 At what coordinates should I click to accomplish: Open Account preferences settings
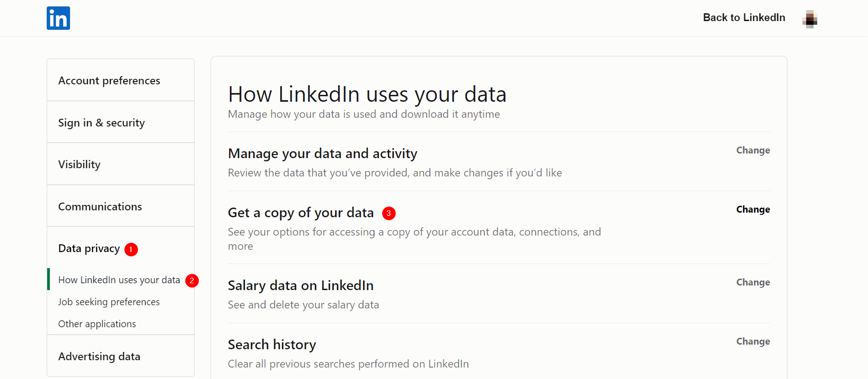[109, 80]
